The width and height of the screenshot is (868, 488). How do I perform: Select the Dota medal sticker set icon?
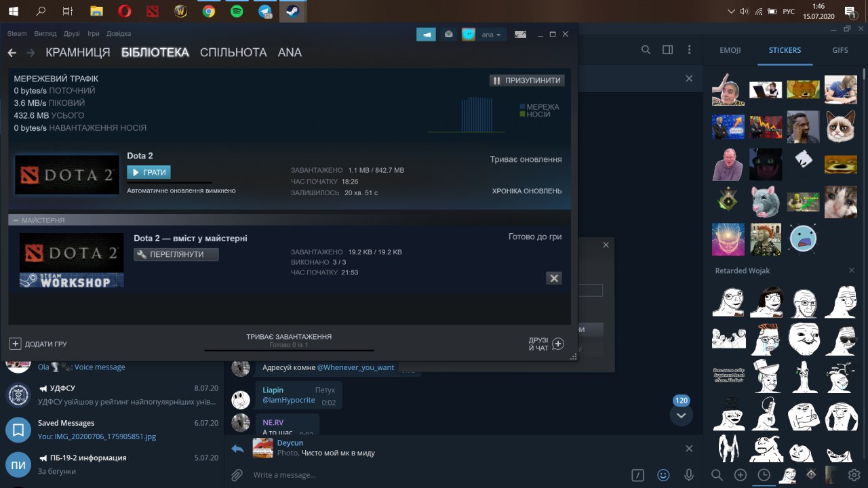[x=810, y=475]
